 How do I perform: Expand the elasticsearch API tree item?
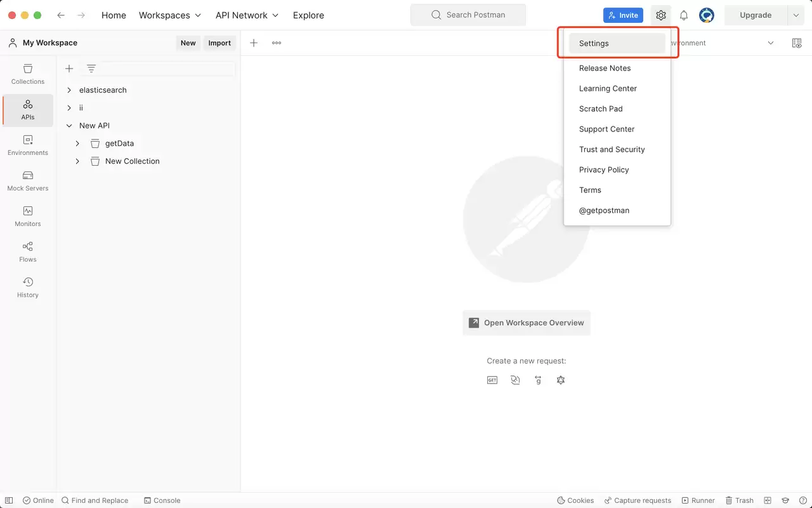[x=69, y=90]
